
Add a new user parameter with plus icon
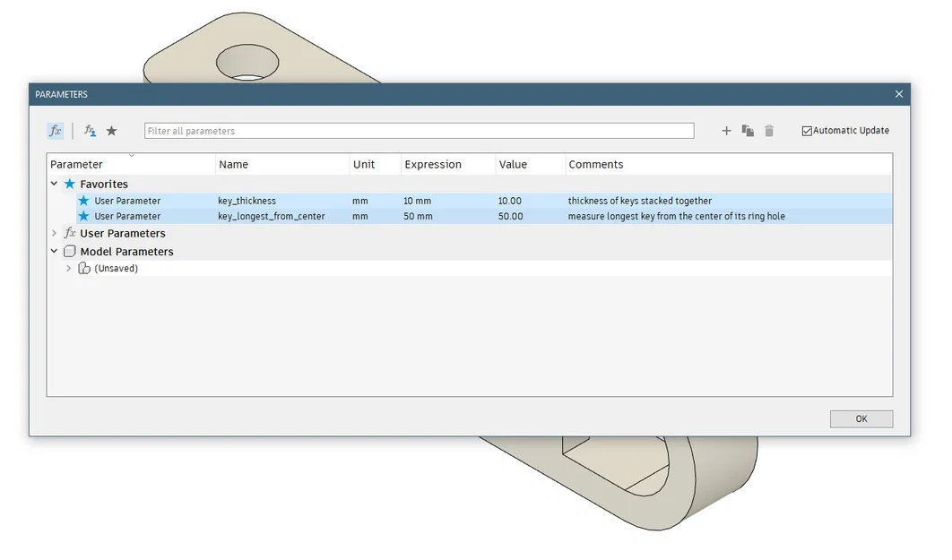[726, 131]
